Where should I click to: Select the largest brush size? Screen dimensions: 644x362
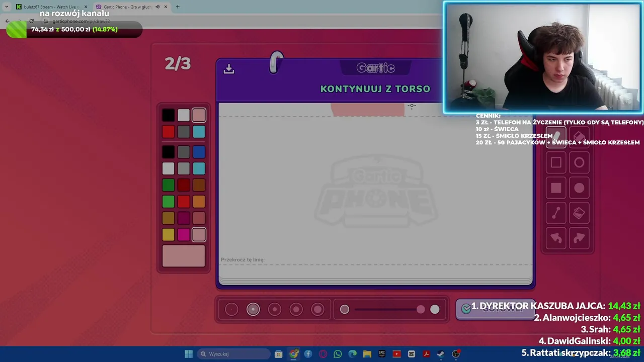(317, 309)
